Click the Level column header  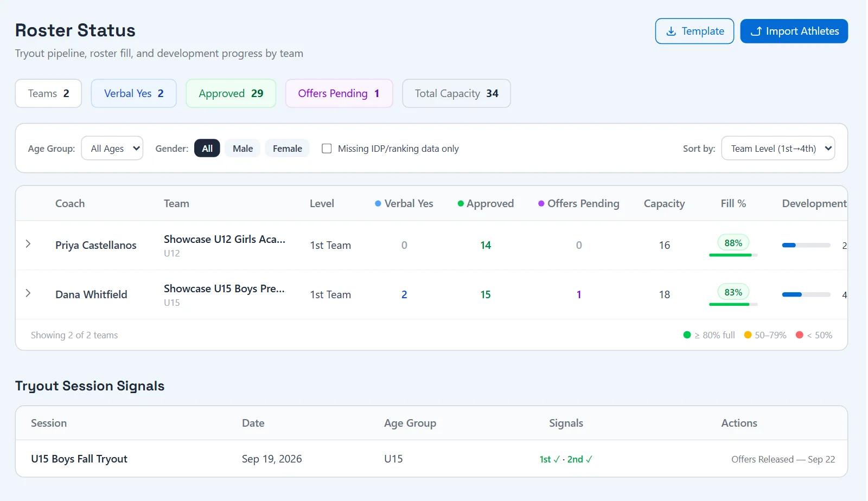(322, 203)
